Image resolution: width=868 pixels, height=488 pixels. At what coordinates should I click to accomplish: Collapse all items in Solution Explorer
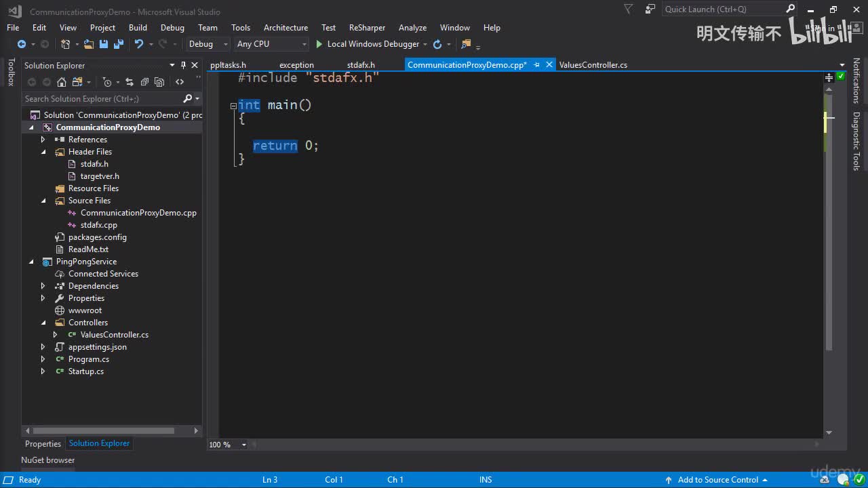coord(144,82)
